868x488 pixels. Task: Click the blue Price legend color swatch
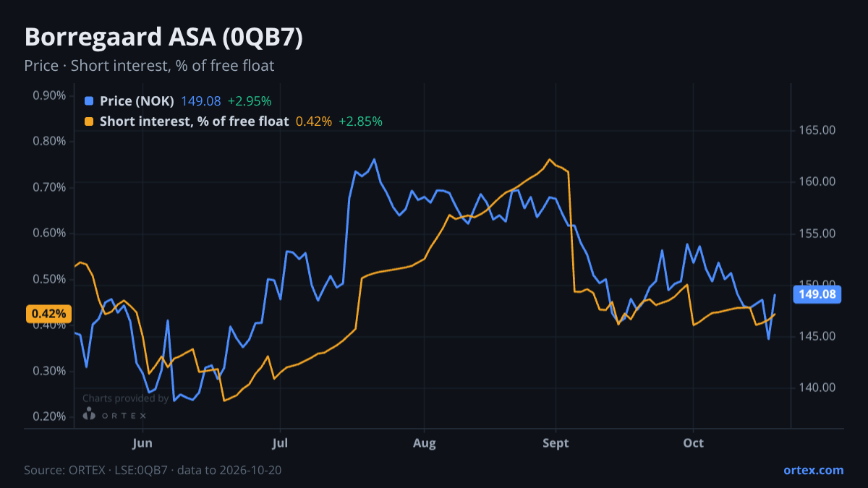click(89, 101)
